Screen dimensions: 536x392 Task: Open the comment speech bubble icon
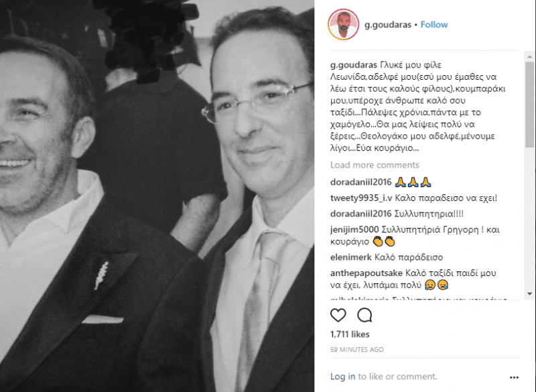364,315
